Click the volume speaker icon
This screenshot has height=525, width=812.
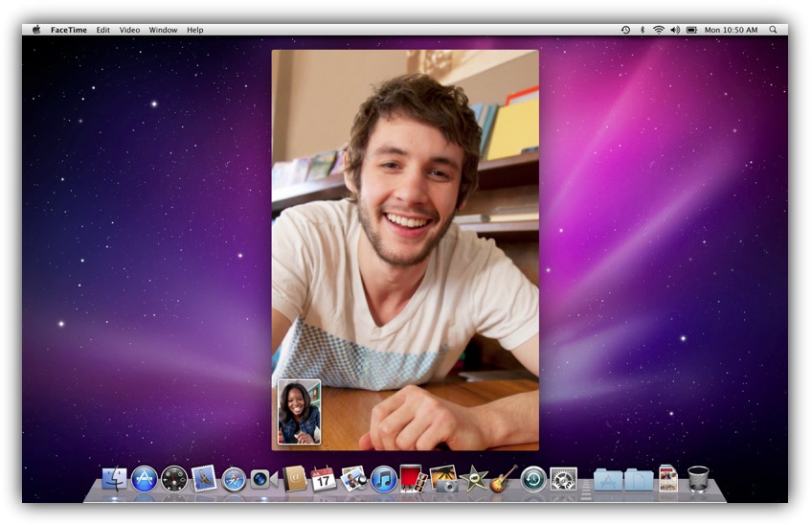click(675, 30)
